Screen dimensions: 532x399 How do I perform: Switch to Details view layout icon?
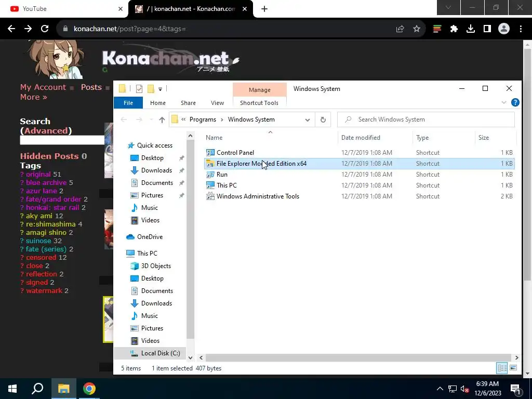coord(502,368)
